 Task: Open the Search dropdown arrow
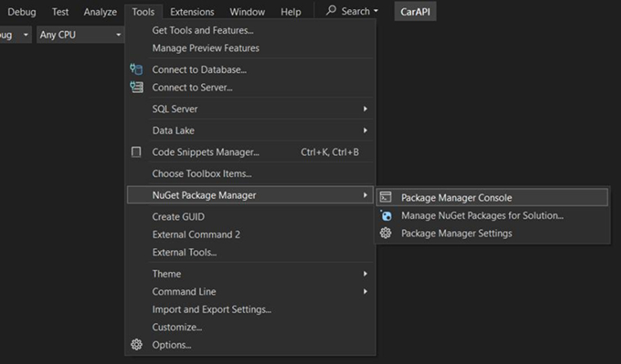[x=376, y=11]
